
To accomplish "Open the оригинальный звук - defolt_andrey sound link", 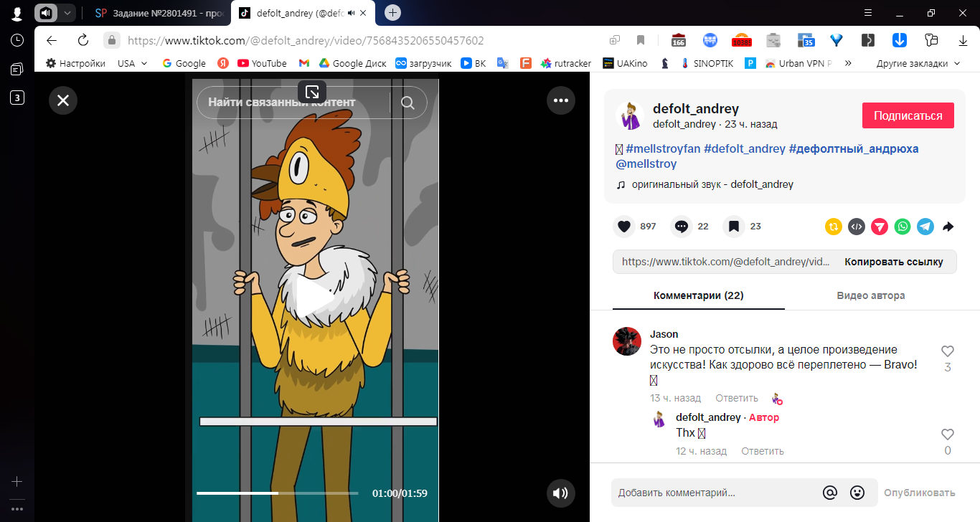I will coord(712,184).
